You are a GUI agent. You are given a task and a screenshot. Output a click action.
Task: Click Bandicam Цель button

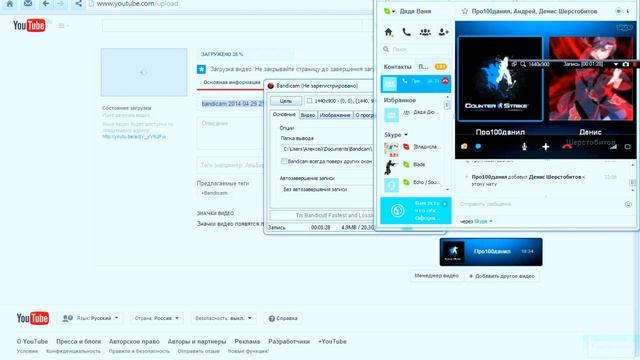pyautogui.click(x=286, y=100)
